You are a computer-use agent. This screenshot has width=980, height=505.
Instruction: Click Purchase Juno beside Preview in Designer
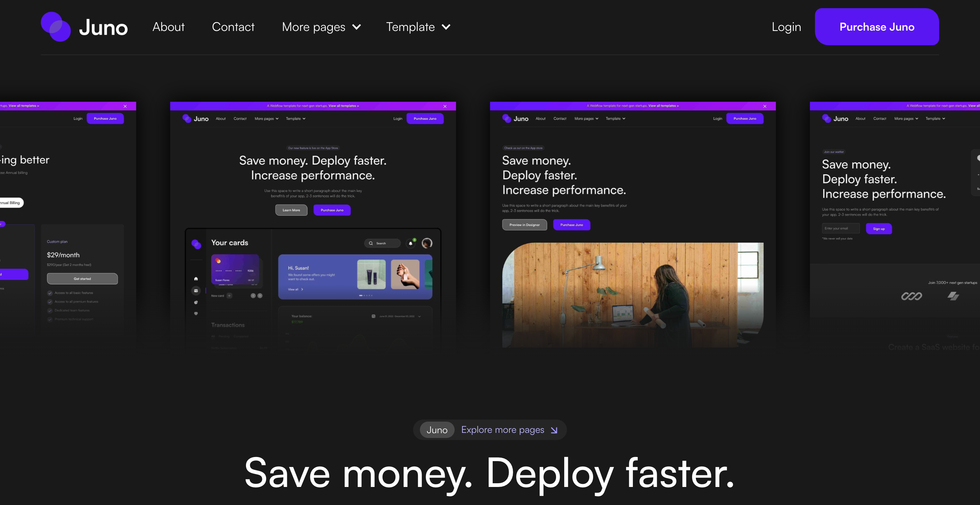click(571, 225)
